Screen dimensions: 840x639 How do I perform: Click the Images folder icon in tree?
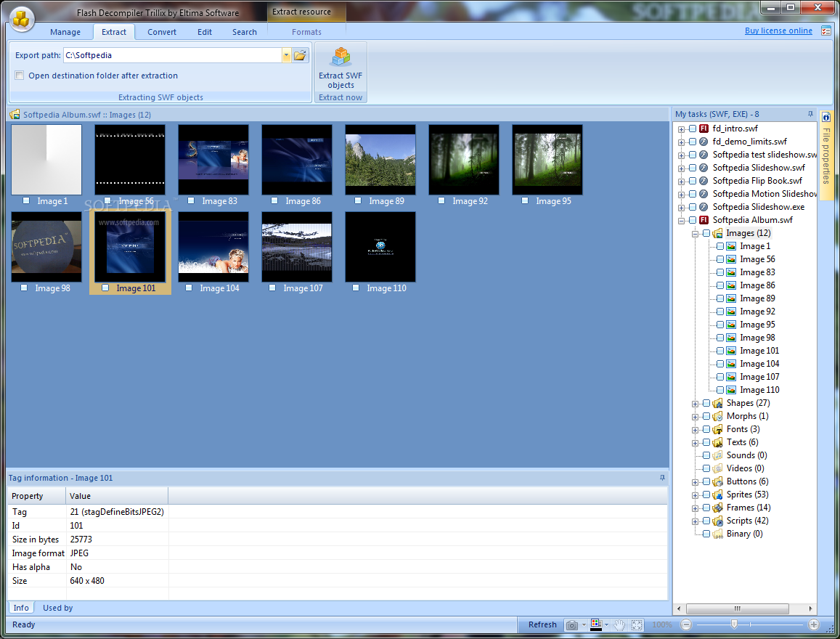coord(718,234)
